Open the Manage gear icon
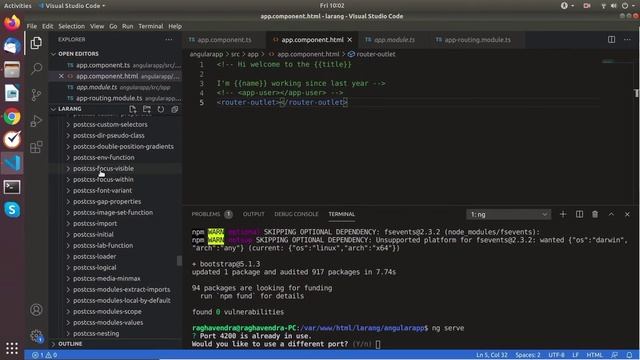 (x=36, y=336)
